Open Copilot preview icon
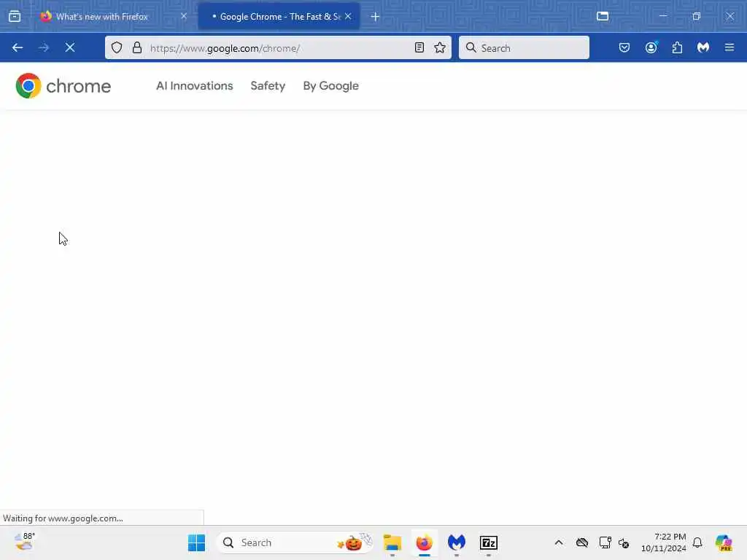747x560 pixels. pyautogui.click(x=724, y=542)
